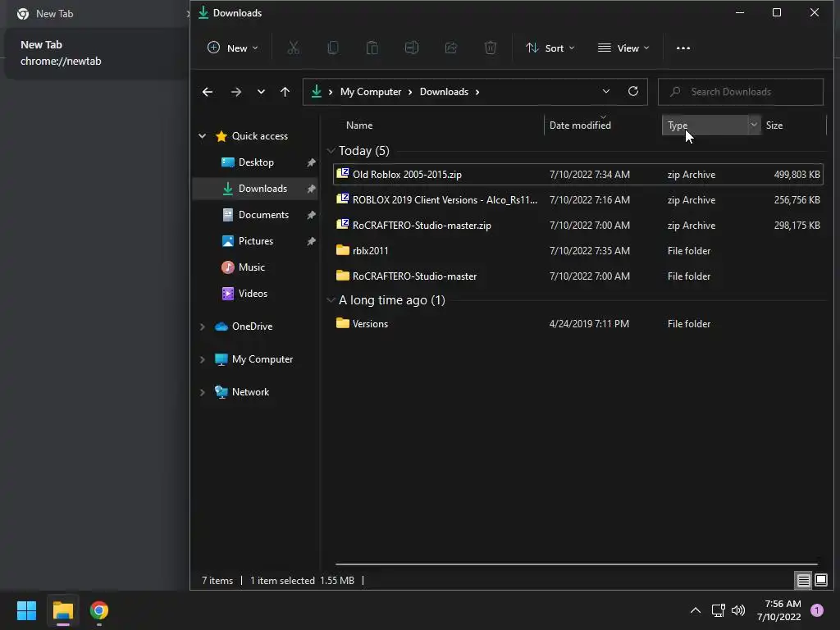Collapse the Today (5) group
This screenshot has width=840, height=630.
point(331,151)
